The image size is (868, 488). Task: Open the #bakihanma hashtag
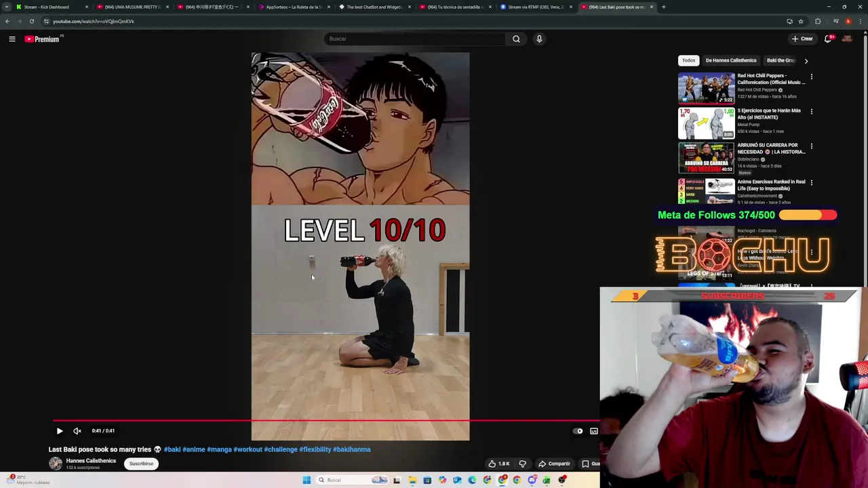point(352,449)
